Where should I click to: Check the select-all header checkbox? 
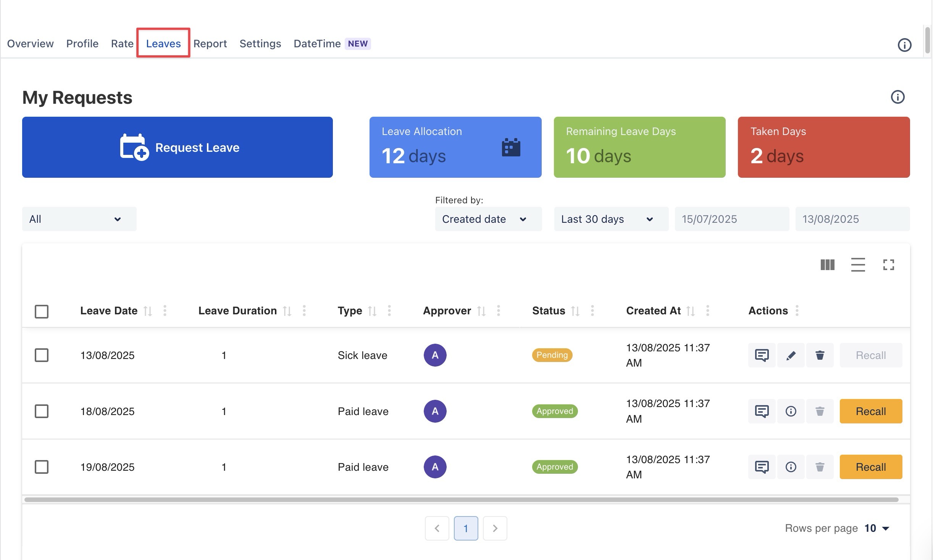(x=42, y=311)
